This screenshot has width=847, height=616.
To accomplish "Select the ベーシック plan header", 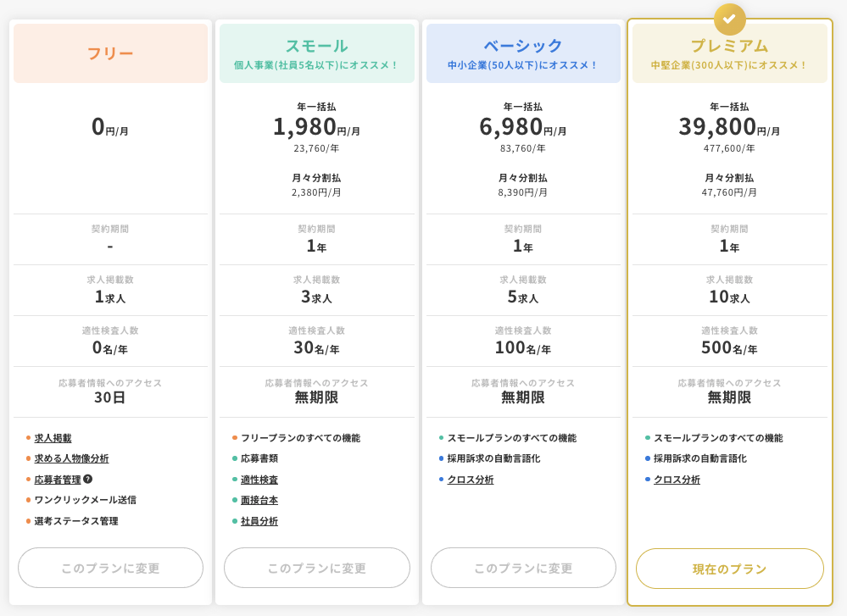I will (x=523, y=53).
